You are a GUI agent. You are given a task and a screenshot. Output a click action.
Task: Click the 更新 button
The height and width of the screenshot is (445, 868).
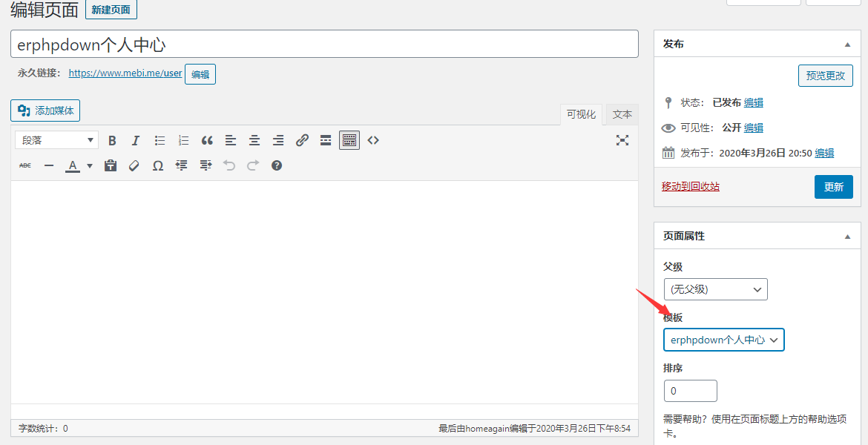833,187
